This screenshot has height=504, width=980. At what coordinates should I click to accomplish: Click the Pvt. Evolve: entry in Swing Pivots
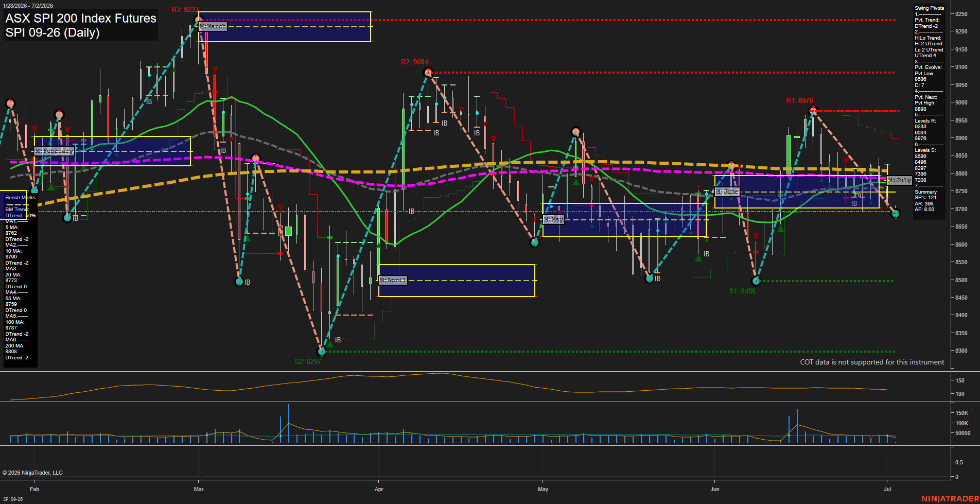[x=929, y=67]
